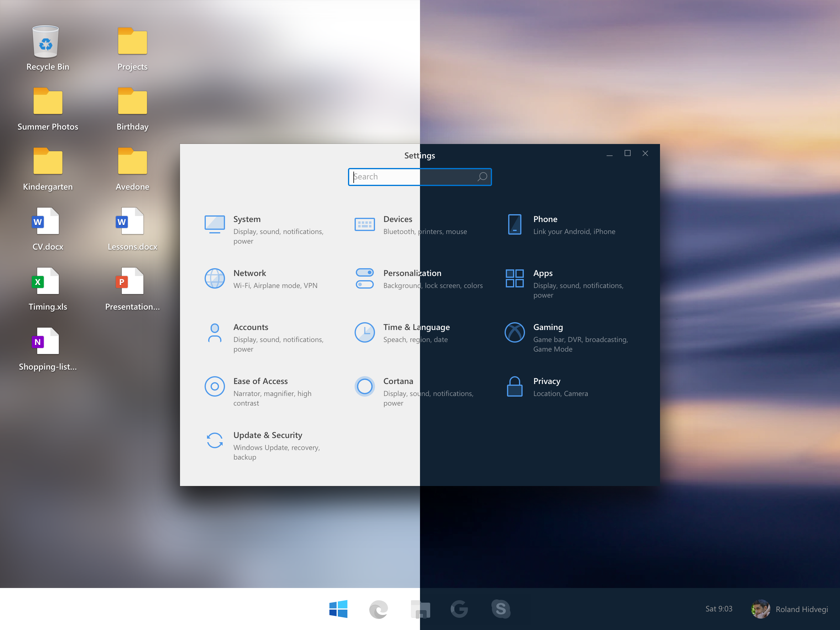Image resolution: width=840 pixels, height=630 pixels.
Task: Click the Devices keyboard icon
Action: (364, 224)
